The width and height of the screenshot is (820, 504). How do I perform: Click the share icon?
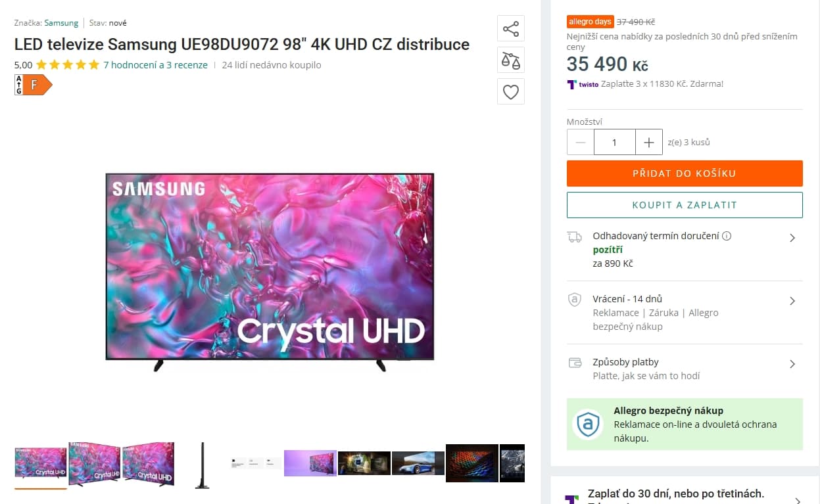(510, 29)
